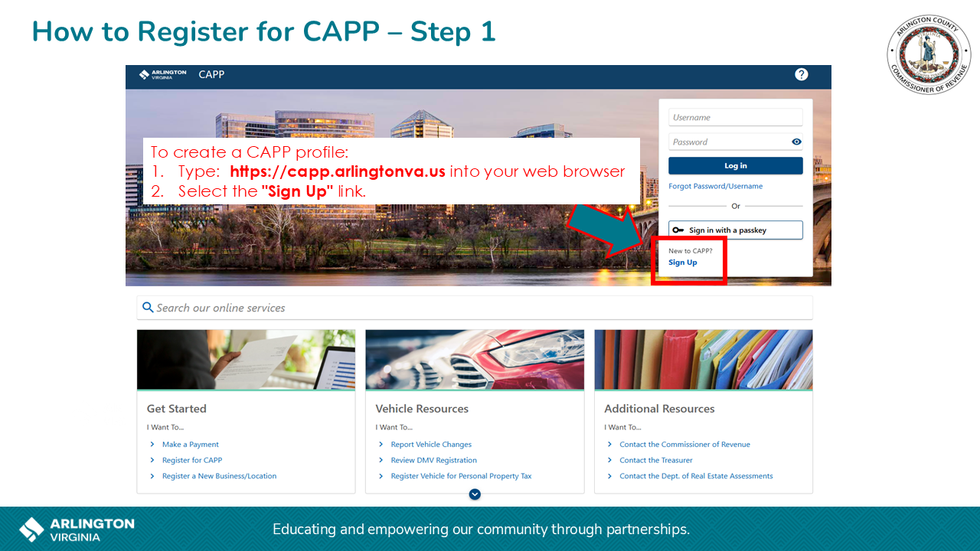Click chevron beside Report Vehicle Changes
This screenshot has width=980, height=551.
point(381,444)
